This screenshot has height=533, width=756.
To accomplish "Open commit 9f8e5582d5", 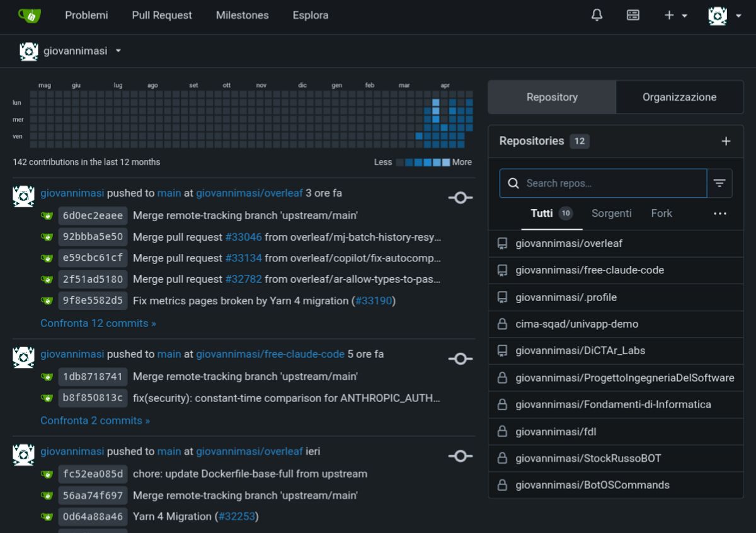I will [x=93, y=301].
